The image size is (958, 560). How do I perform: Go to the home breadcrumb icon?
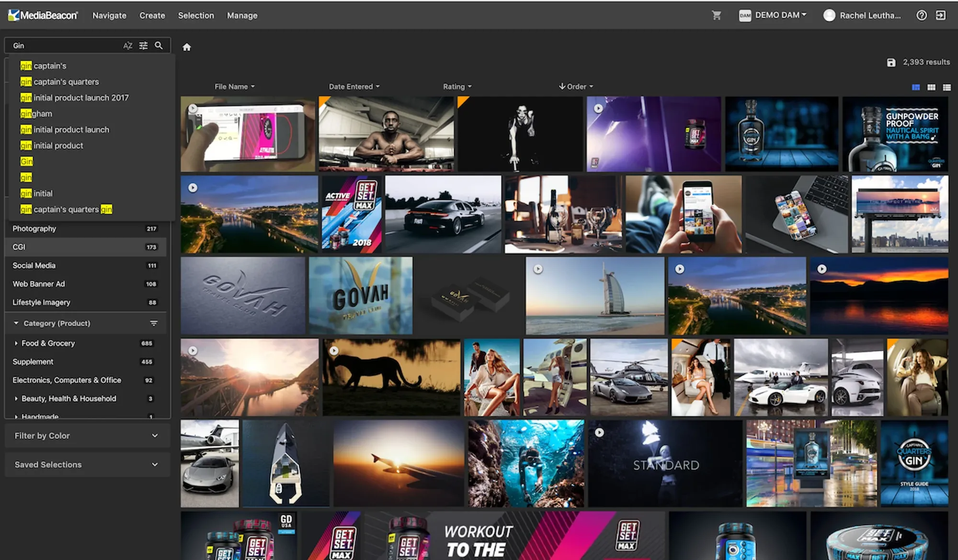187,47
